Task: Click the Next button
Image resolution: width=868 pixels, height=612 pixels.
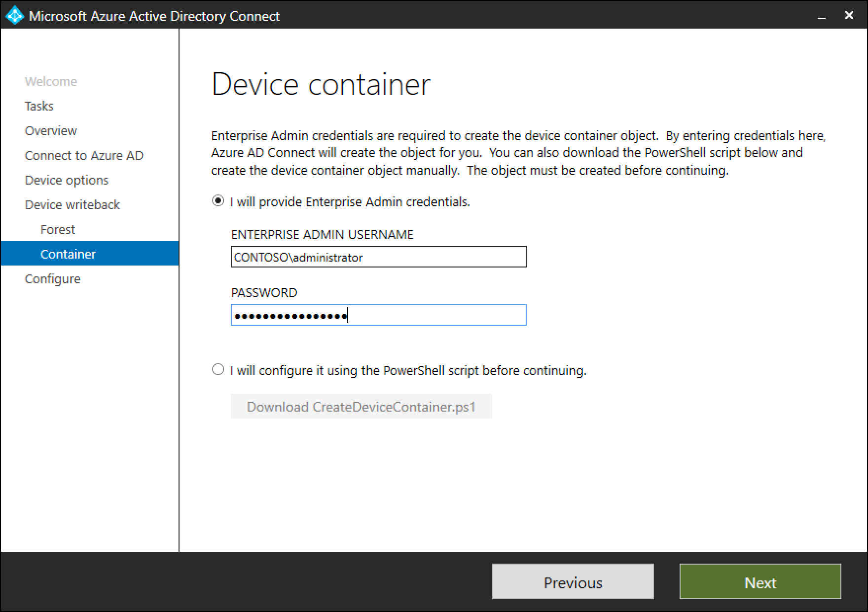Action: (x=759, y=582)
